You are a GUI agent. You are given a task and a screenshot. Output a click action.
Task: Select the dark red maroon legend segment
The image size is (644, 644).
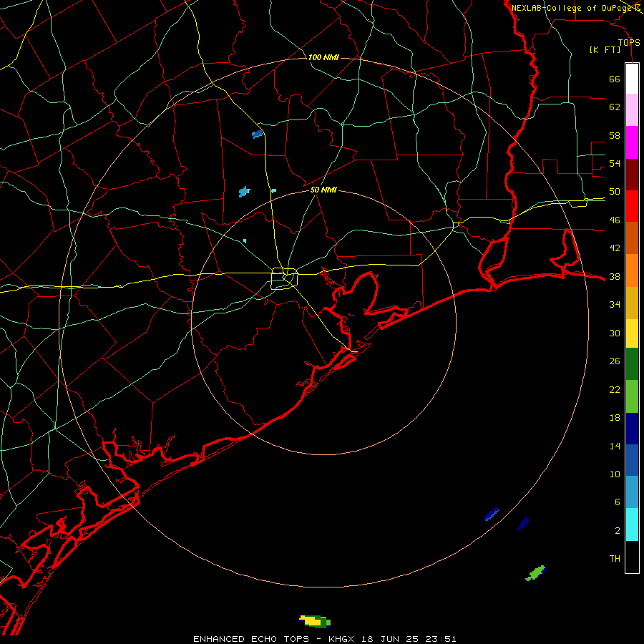coord(632,174)
